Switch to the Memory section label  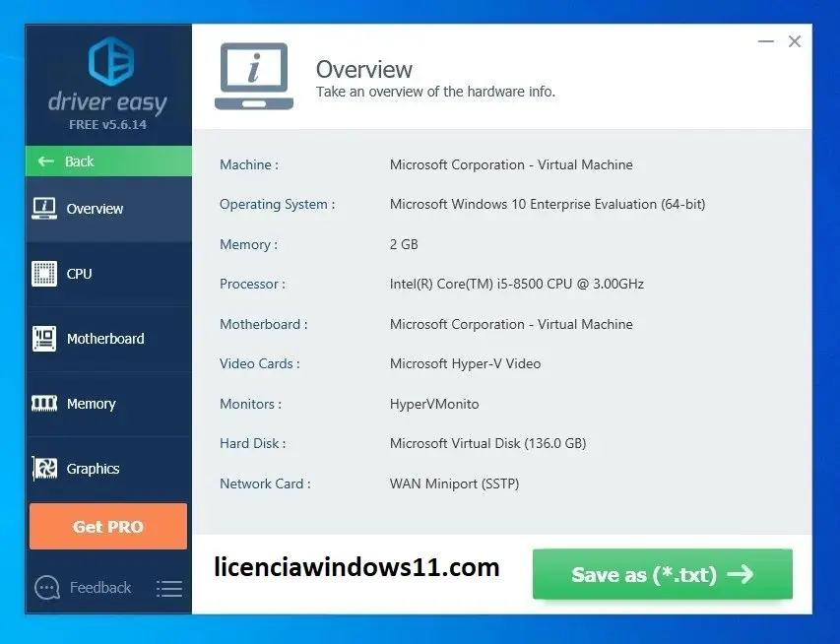click(91, 404)
